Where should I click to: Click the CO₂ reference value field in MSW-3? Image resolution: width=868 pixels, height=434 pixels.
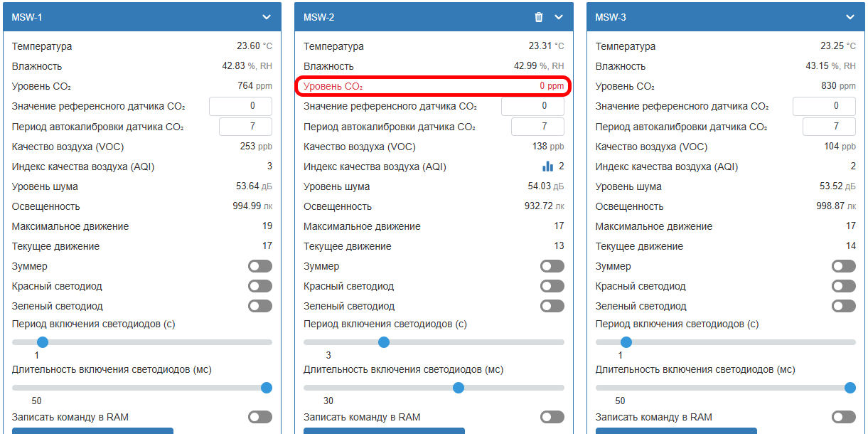pyautogui.click(x=824, y=106)
